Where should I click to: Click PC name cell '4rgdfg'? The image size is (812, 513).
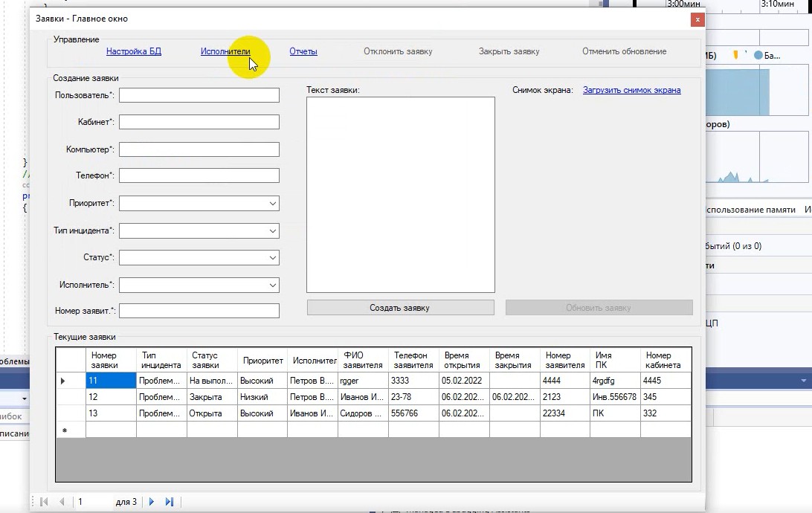[x=615, y=381]
